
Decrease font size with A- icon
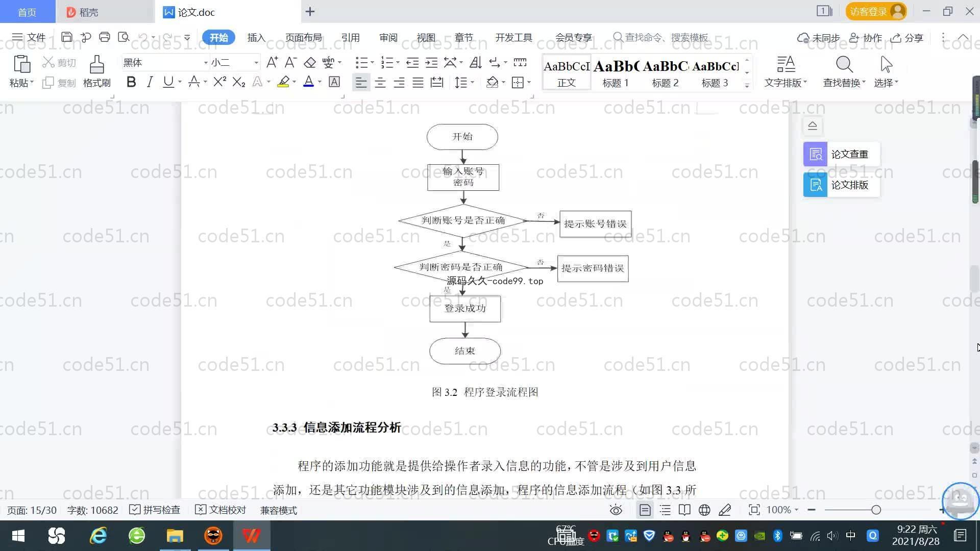pos(290,62)
